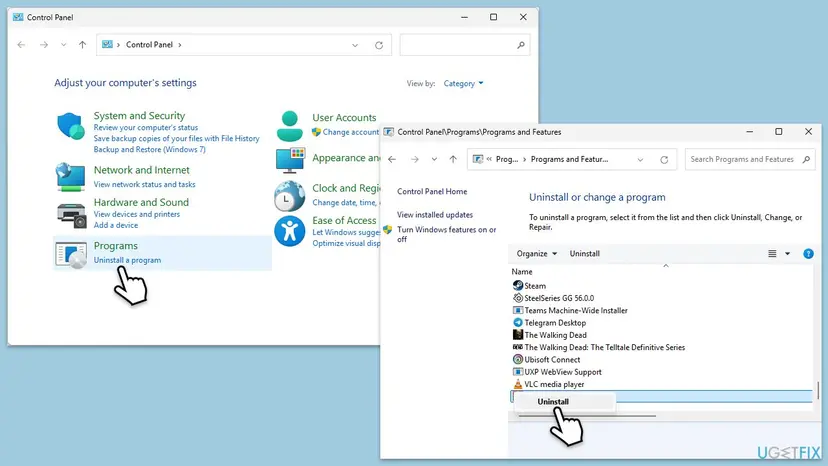Select Telegram Desktop icon in list

(518, 322)
